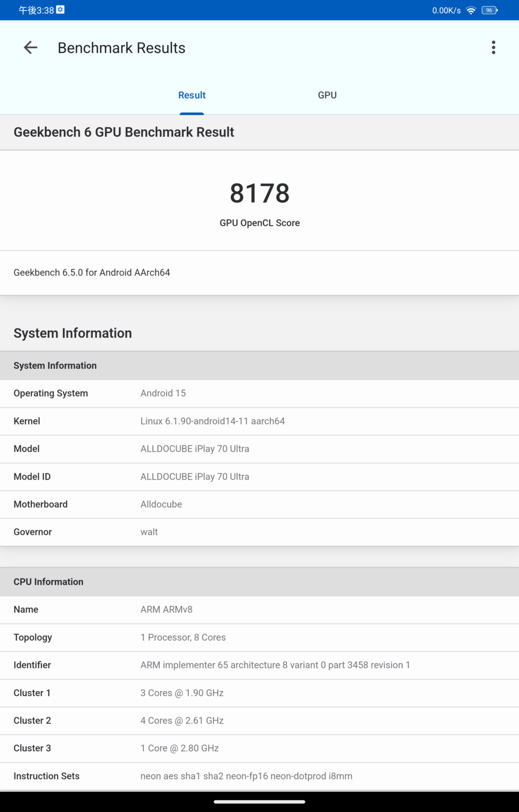The image size is (519, 812).
Task: Tap the Geekbench 6.5.0 version line
Action: pos(92,272)
